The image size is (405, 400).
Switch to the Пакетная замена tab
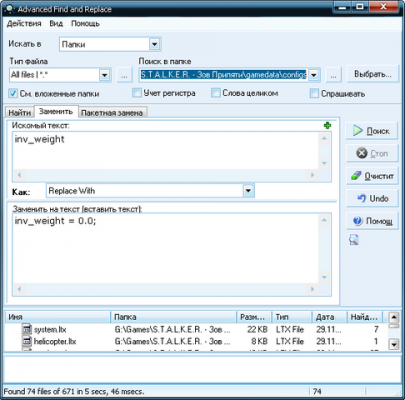tap(112, 113)
